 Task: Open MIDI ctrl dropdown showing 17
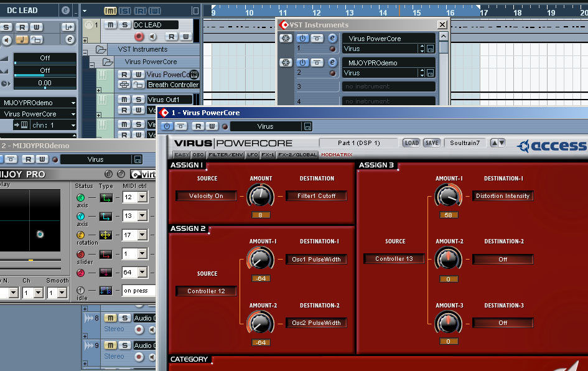pos(142,235)
